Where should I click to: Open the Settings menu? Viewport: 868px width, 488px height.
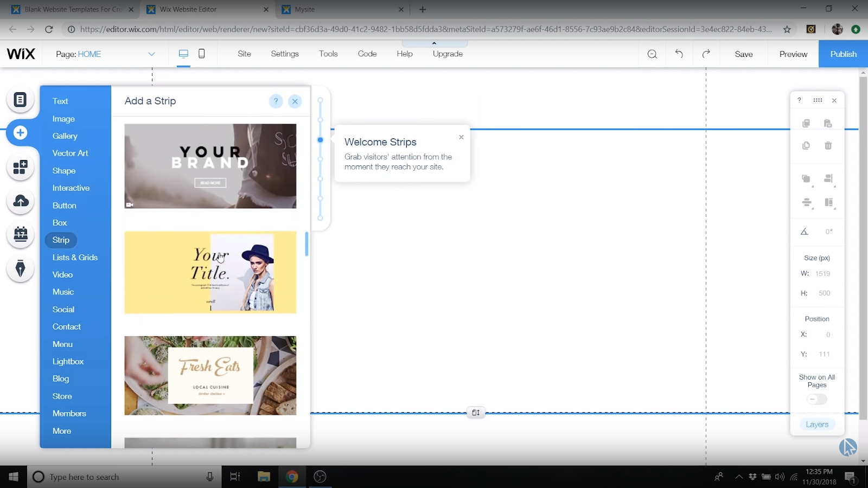pos(285,54)
